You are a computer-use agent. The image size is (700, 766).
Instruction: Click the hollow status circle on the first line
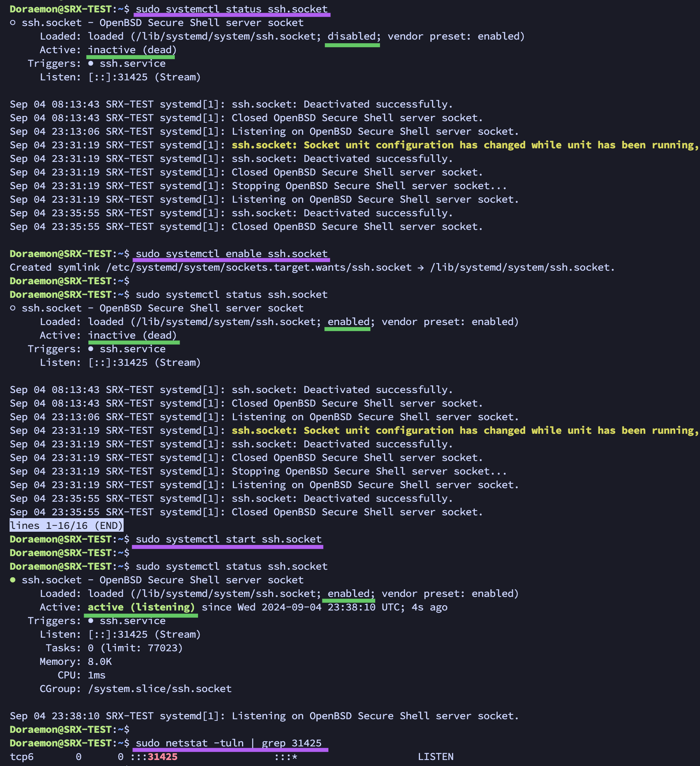click(13, 23)
